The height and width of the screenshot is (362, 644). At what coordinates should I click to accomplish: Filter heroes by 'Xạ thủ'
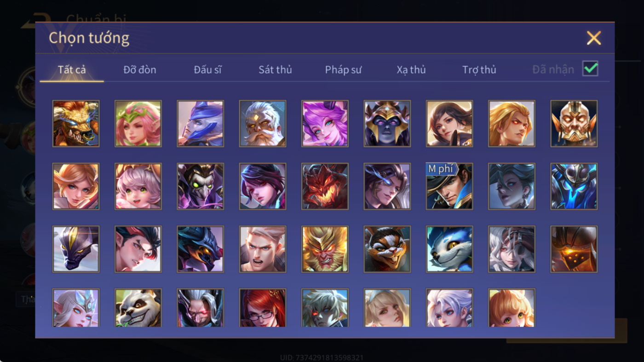point(411,70)
